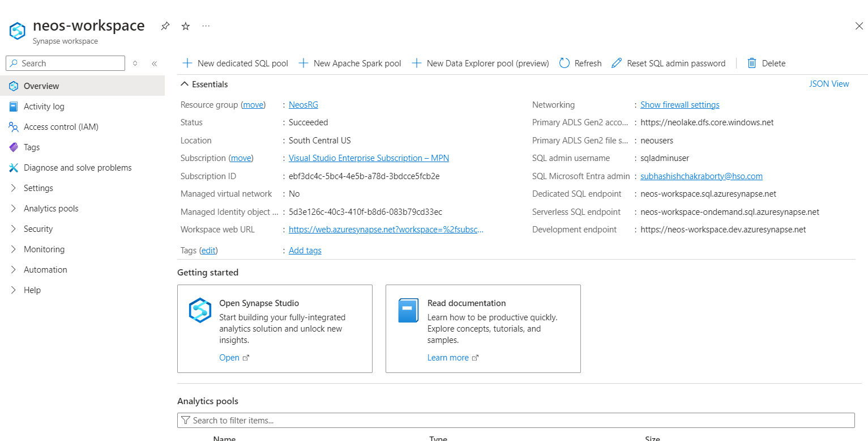868x441 pixels.
Task: Select the Managed Identity object ID value
Action: pyautogui.click(x=365, y=212)
